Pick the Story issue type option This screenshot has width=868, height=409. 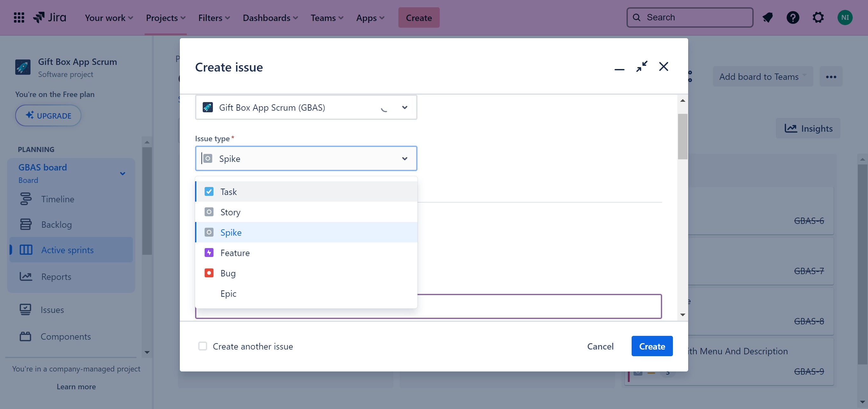[230, 212]
